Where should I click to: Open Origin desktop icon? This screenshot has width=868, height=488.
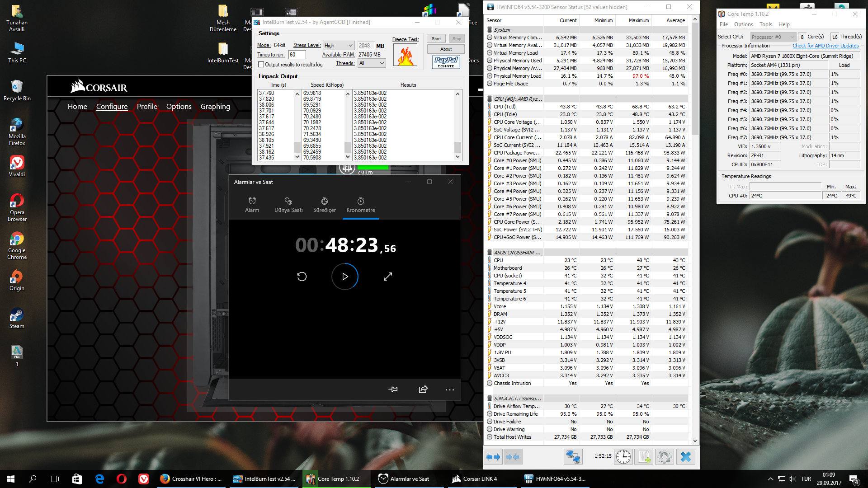click(x=17, y=280)
